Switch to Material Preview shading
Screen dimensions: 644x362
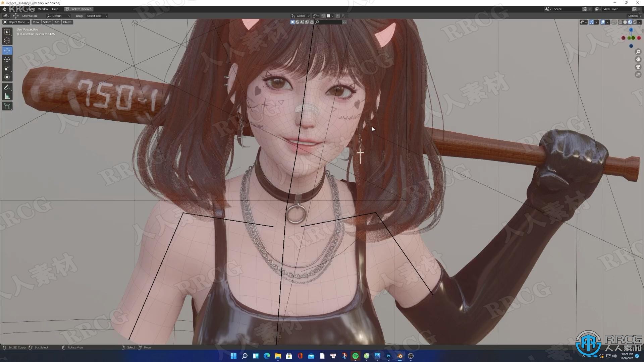click(630, 22)
